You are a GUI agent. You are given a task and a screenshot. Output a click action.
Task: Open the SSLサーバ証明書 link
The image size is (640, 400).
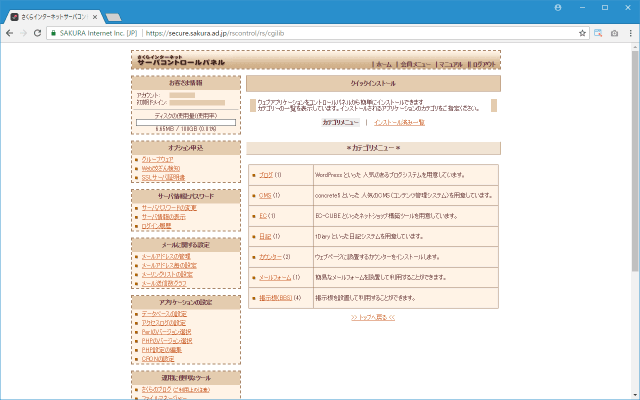click(x=163, y=177)
